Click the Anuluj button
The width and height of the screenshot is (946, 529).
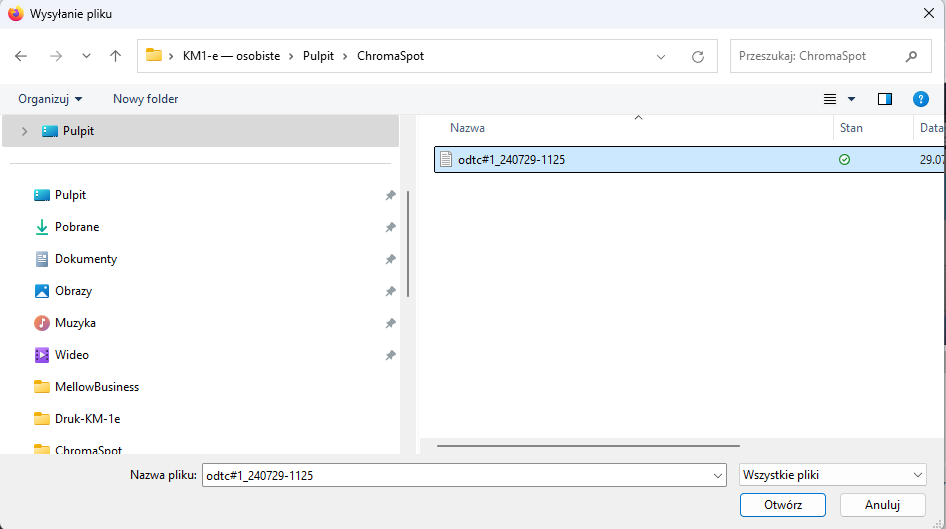click(882, 505)
